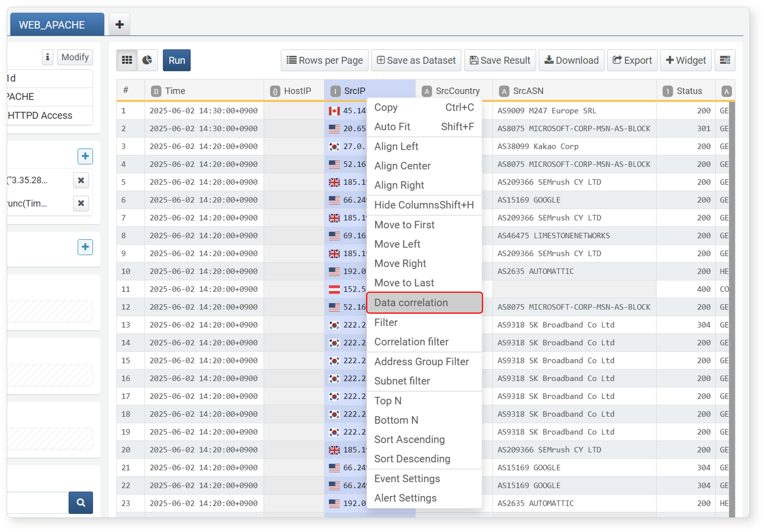
Task: Choose Filter from context menu
Action: pyautogui.click(x=424, y=323)
